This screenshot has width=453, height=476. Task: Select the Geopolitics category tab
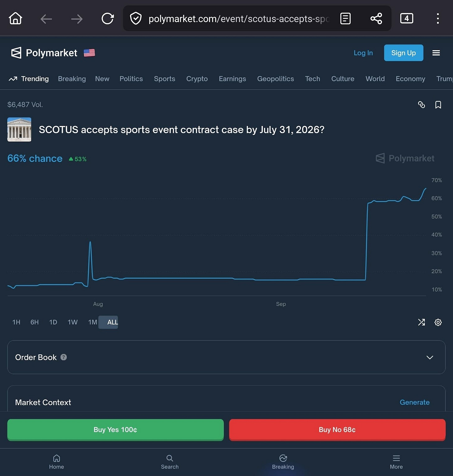point(275,79)
